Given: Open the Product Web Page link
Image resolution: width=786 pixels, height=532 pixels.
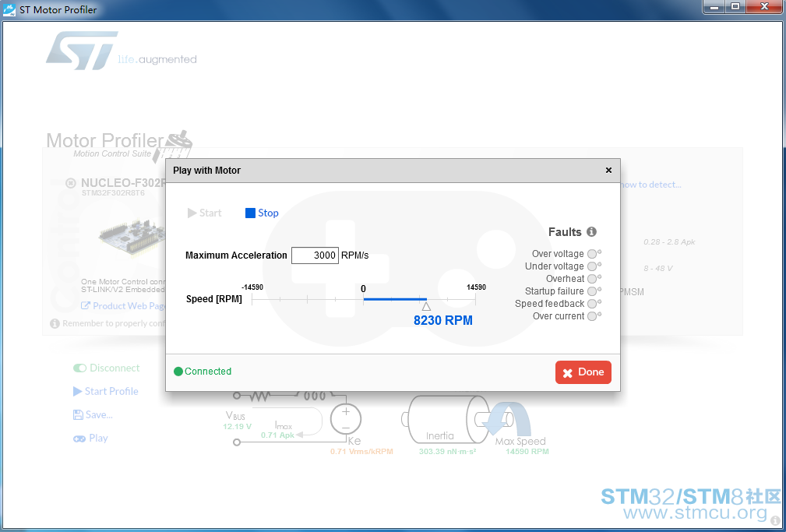Looking at the screenshot, I should (x=123, y=306).
